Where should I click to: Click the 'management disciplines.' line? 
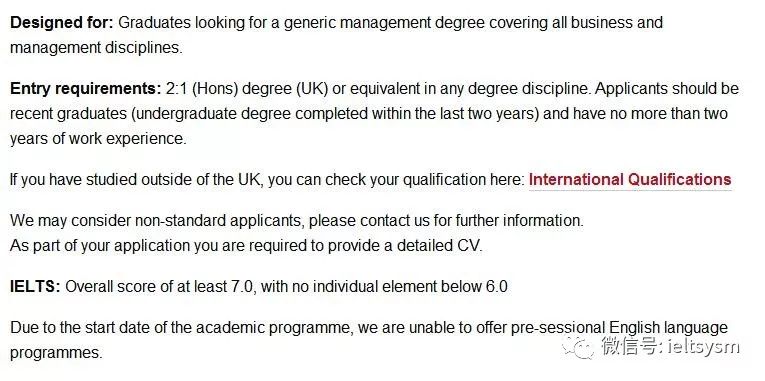96,48
